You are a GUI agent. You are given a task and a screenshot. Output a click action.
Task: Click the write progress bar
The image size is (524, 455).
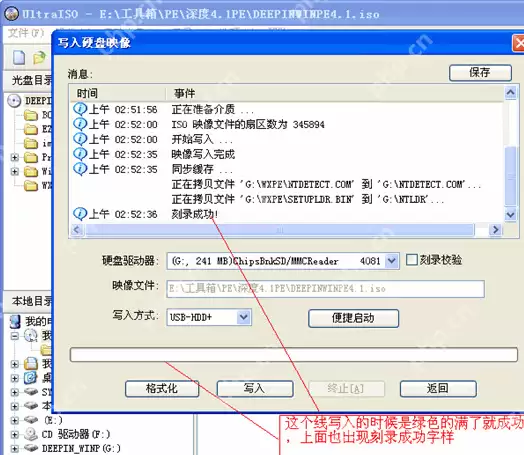point(294,354)
